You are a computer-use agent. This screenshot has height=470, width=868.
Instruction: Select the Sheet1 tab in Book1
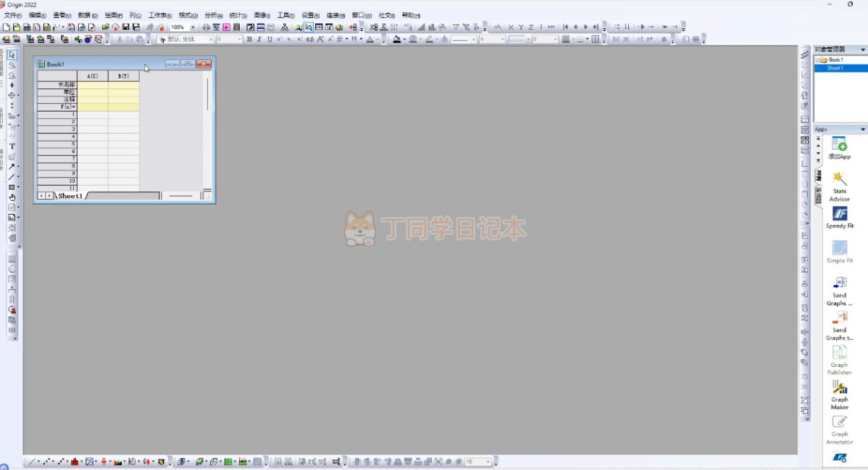[x=70, y=196]
